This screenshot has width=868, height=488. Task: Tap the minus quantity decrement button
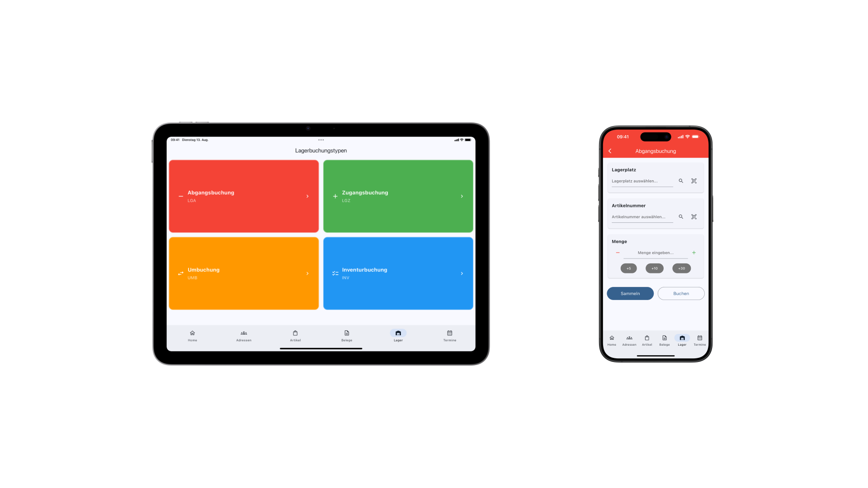tap(618, 253)
